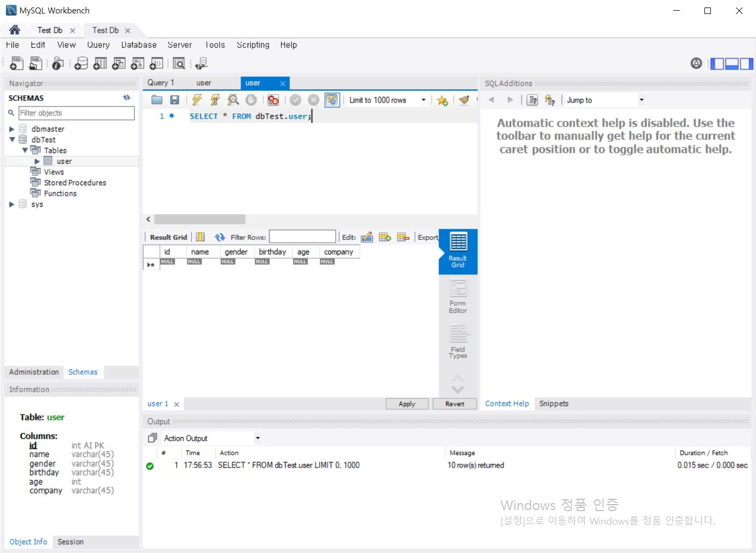
Task: Open a SQL script file icon
Action: point(35,63)
